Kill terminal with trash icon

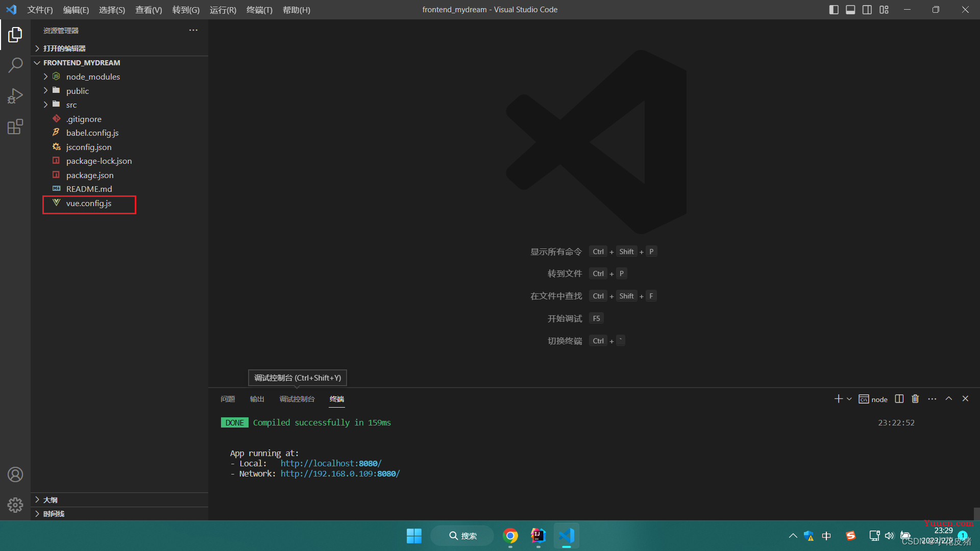(x=915, y=399)
